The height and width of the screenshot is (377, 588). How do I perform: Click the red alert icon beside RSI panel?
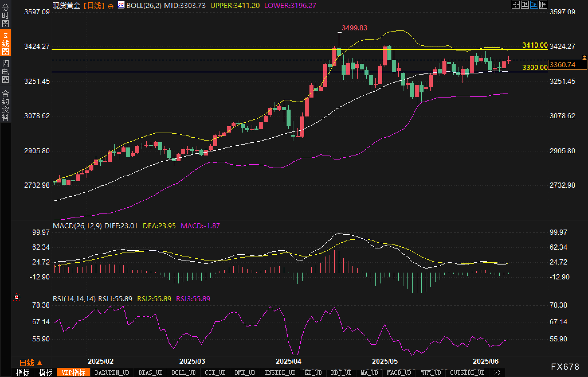click(x=17, y=298)
